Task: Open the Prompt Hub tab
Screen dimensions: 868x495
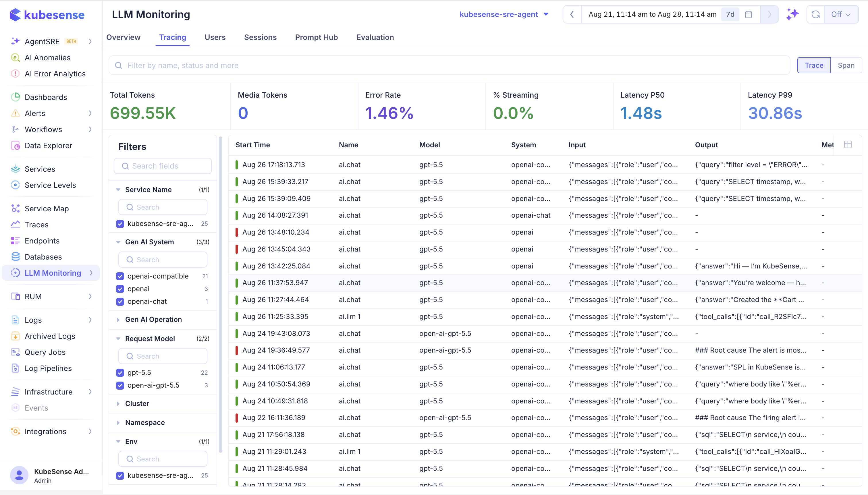Action: click(316, 37)
